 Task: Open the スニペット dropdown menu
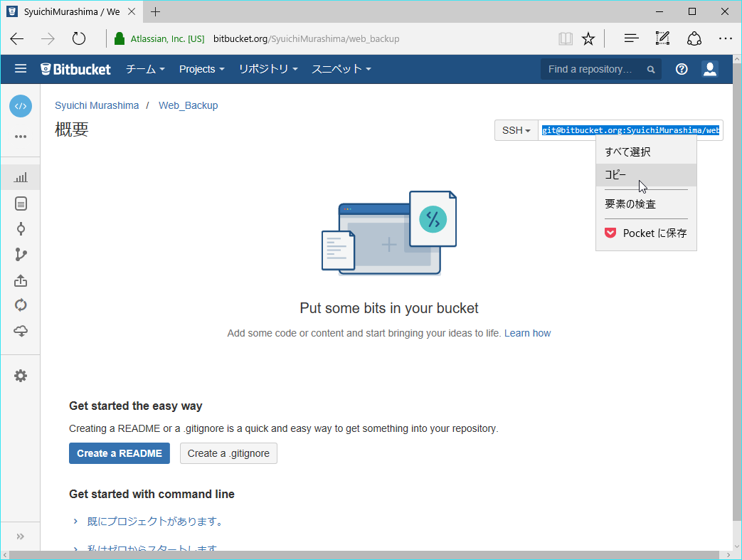[341, 69]
